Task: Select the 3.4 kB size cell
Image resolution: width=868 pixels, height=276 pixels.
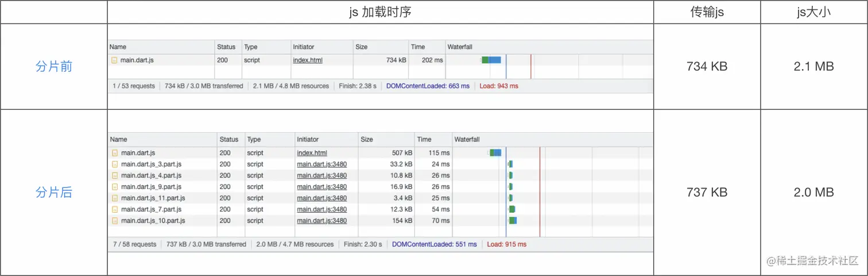Action: click(402, 198)
